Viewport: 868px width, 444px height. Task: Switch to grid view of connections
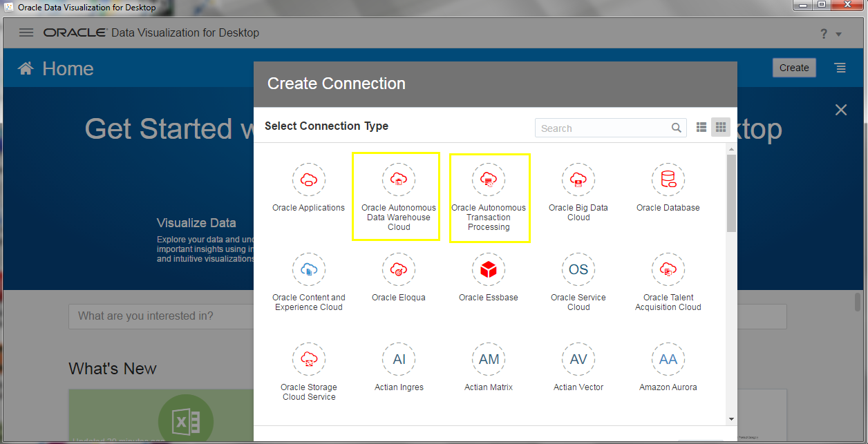point(721,128)
